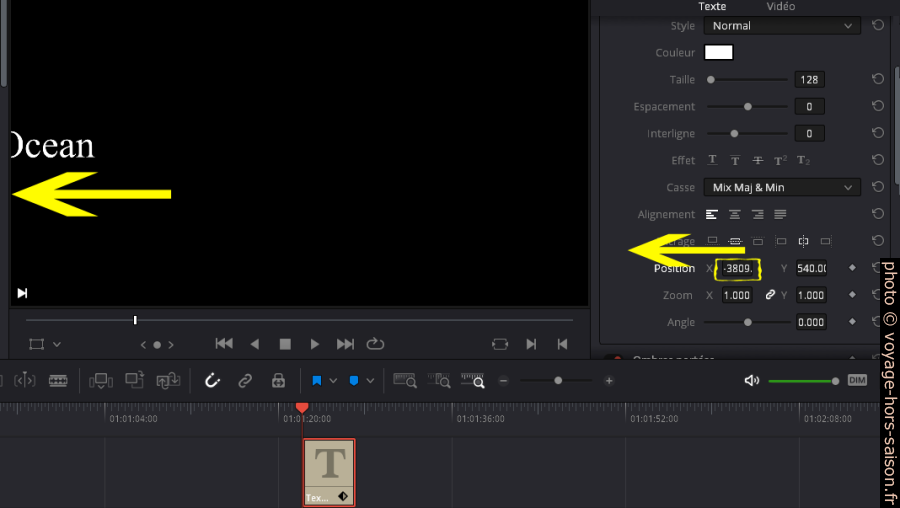Click the Mark In icon under the viewer
Image resolution: width=900 pixels, height=508 pixels.
pyautogui.click(x=531, y=344)
